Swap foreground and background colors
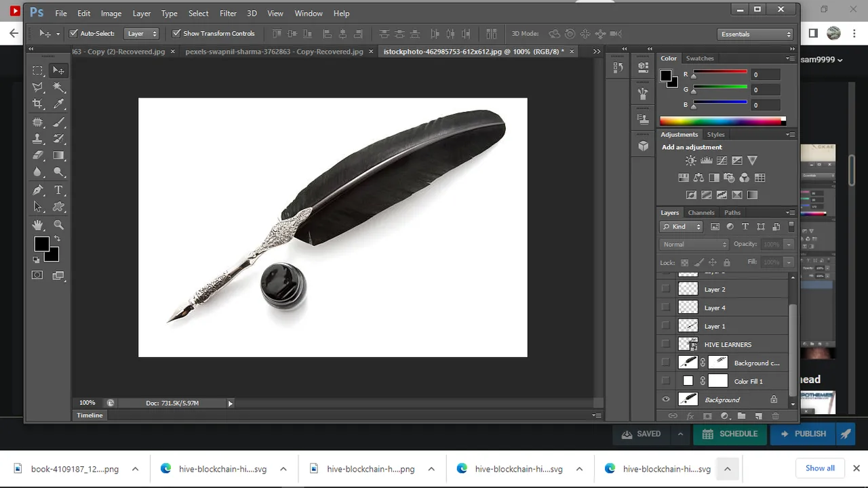The height and width of the screenshot is (488, 868). coord(57,239)
